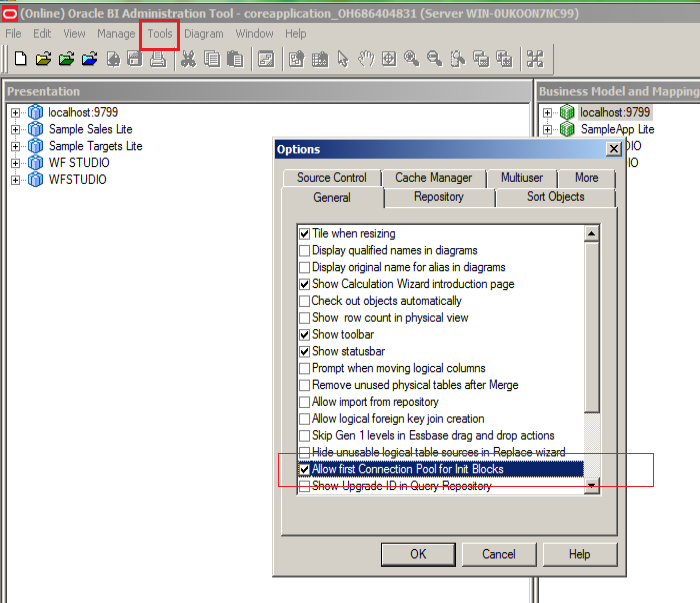Click Cancel in the Options dialog

[499, 554]
